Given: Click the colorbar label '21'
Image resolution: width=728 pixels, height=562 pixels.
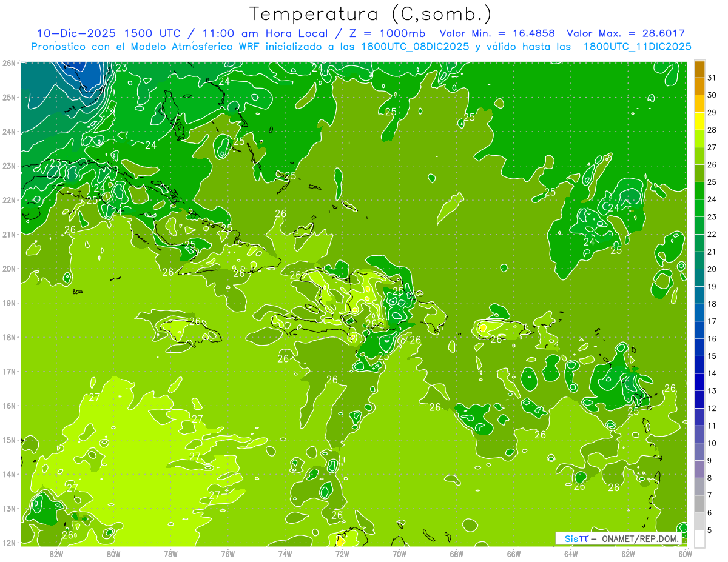Looking at the screenshot, I should click(712, 252).
